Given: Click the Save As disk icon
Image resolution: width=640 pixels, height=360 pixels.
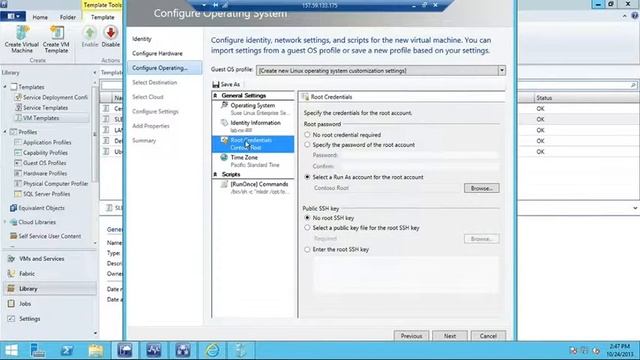Looking at the screenshot, I should coord(216,84).
